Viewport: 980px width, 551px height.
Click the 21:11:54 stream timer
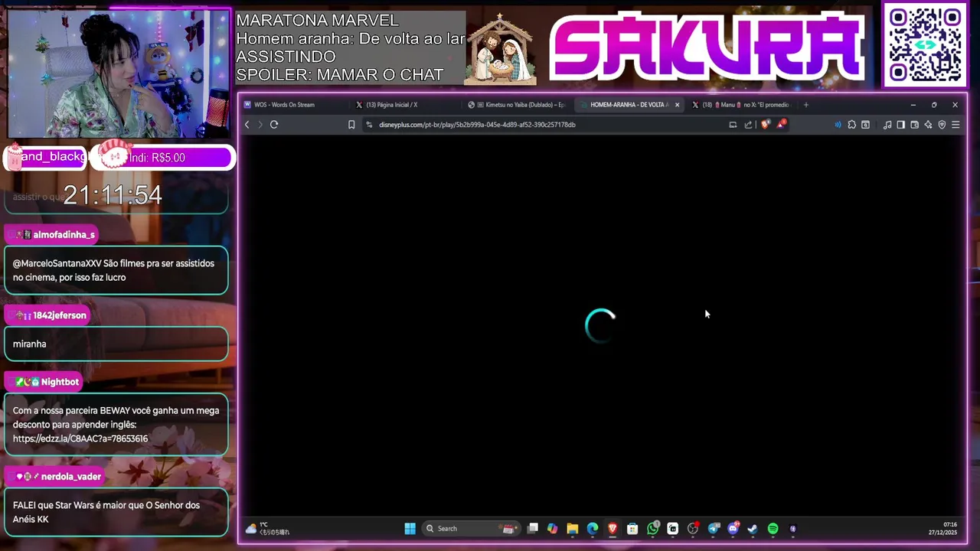(113, 195)
